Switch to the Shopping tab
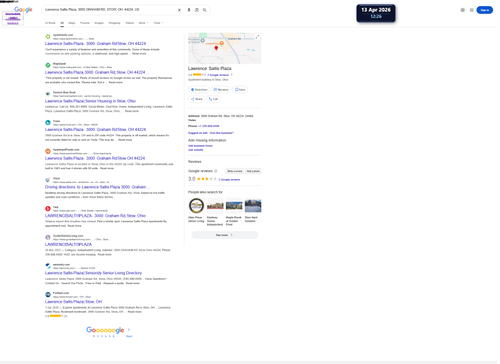This screenshot has width=500, height=364. 114,23
